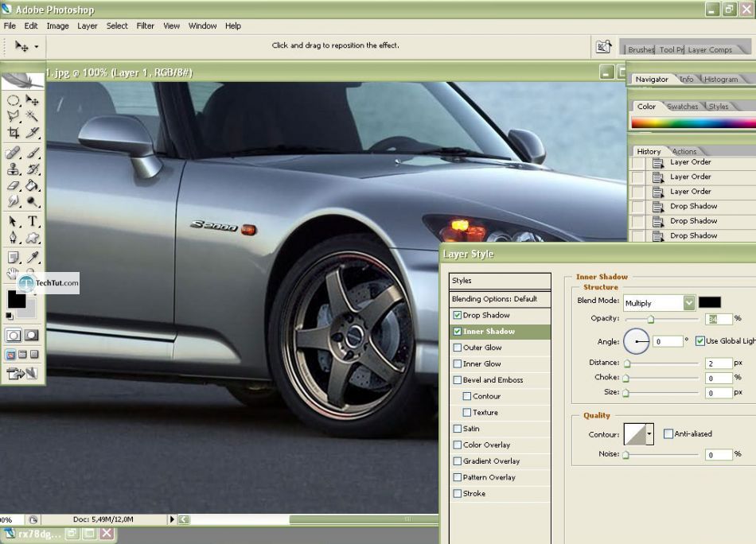Image resolution: width=756 pixels, height=544 pixels.
Task: Enable the Inner Glow checkbox
Action: tap(457, 363)
